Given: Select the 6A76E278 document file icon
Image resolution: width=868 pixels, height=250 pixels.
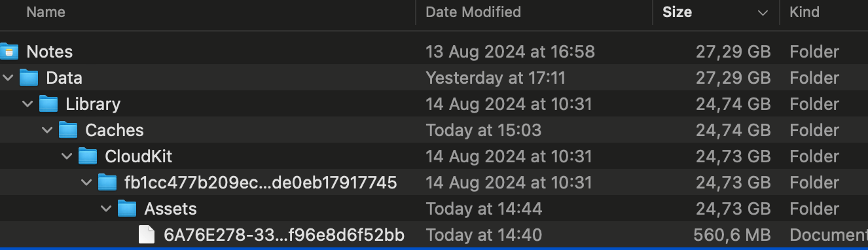Looking at the screenshot, I should click(x=147, y=235).
